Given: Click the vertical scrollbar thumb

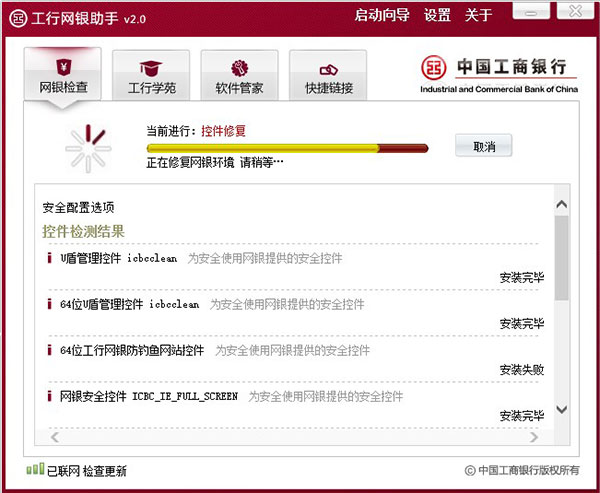Looking at the screenshot, I should pyautogui.click(x=561, y=258).
